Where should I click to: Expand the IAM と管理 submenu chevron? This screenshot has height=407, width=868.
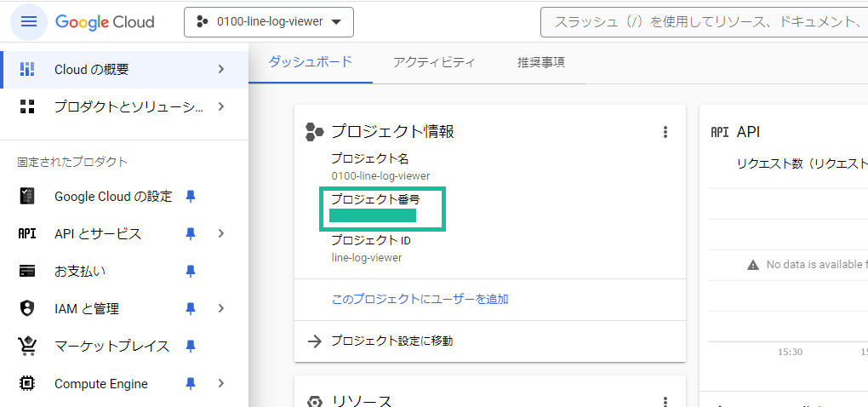221,308
